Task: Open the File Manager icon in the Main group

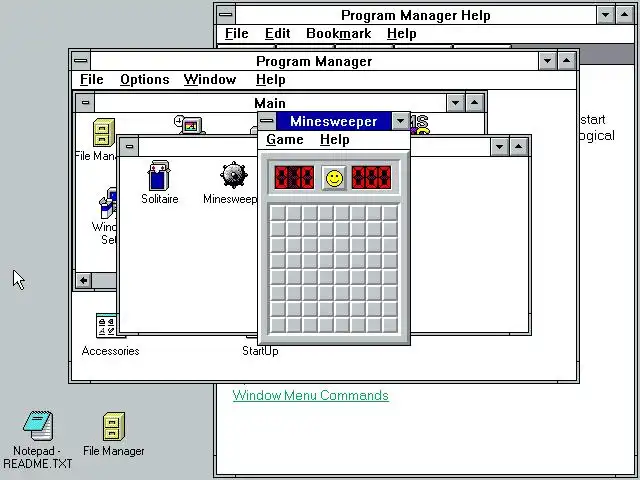Action: coord(104,133)
